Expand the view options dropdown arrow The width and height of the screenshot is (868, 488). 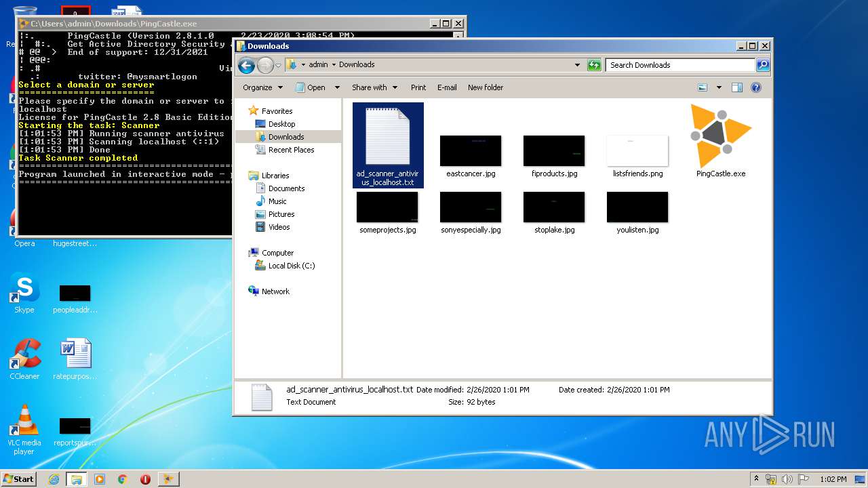[719, 87]
